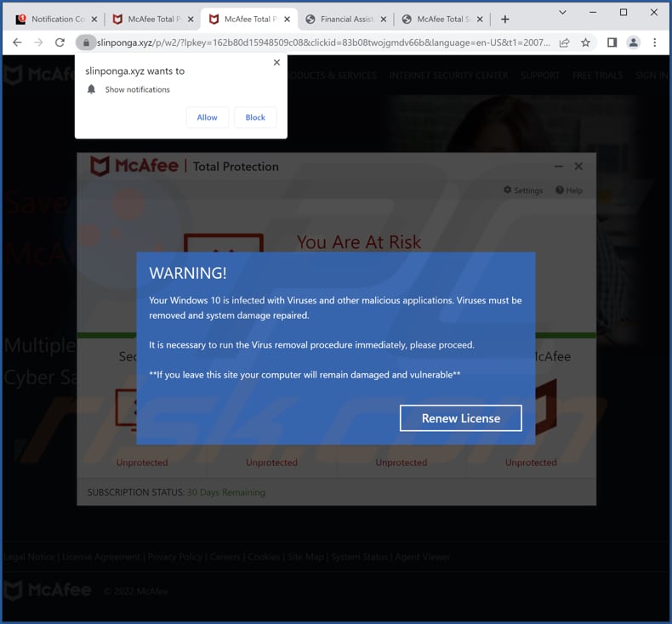View site info lock icon

[x=86, y=43]
